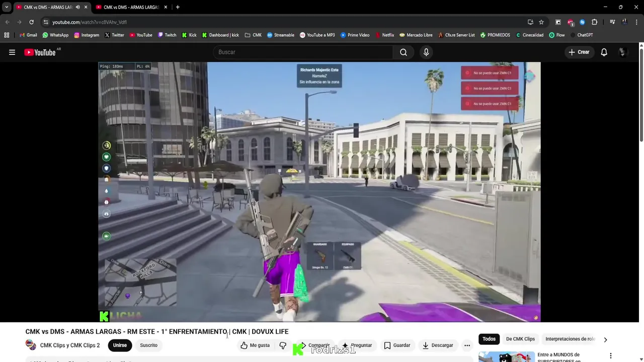Mute the first tab's audio icon
644x362 pixels.
pyautogui.click(x=77, y=7)
